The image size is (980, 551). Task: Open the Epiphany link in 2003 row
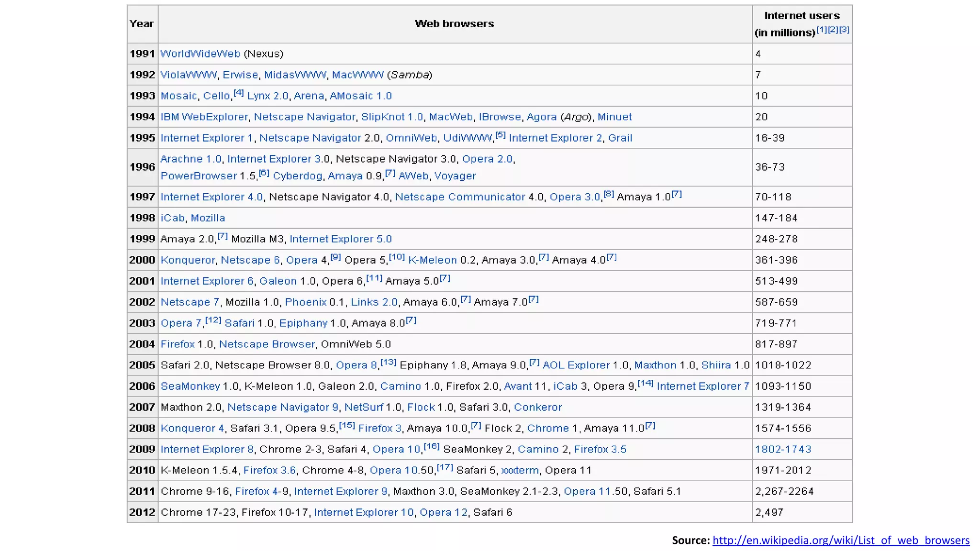pyautogui.click(x=303, y=323)
